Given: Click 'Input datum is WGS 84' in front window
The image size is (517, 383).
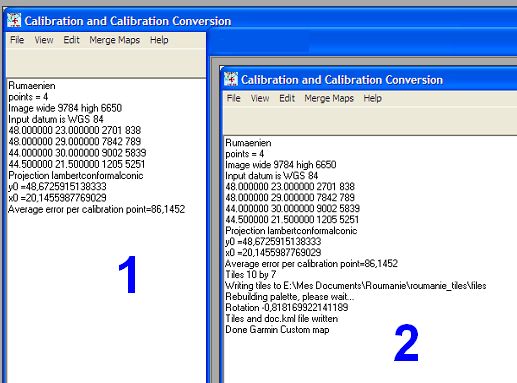Looking at the screenshot, I should click(x=272, y=176).
